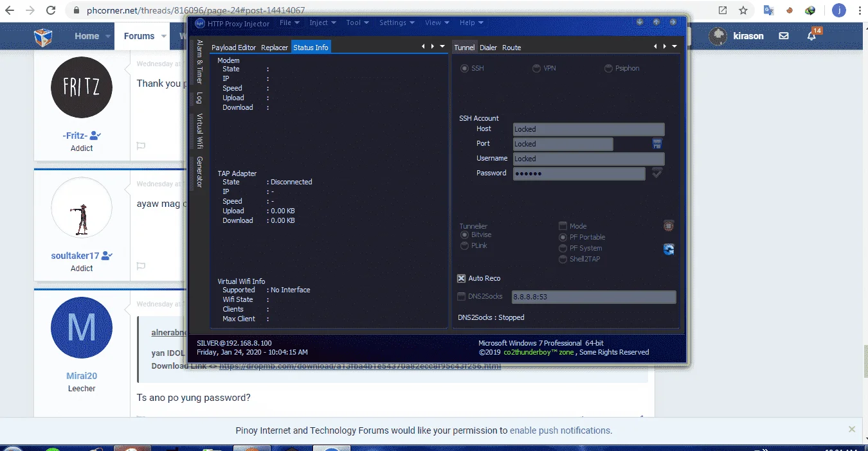Viewport: 868px width, 451px height.
Task: Open the Tunnel panel tab list dropdown arrow
Action: click(x=674, y=46)
